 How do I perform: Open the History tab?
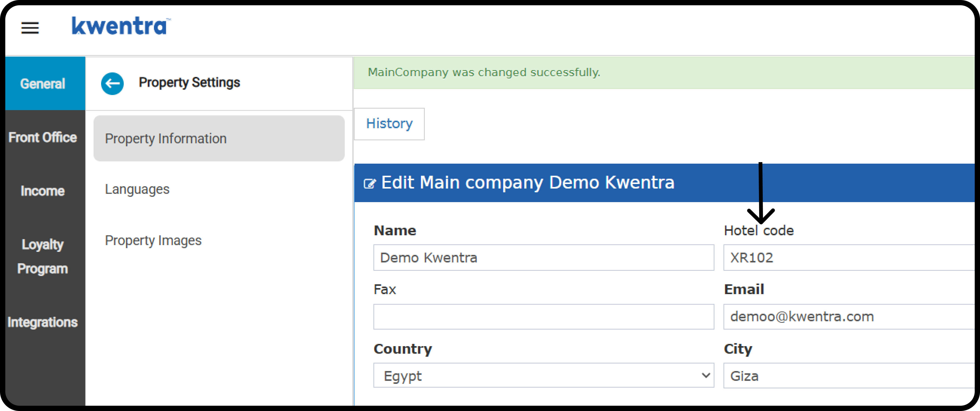pyautogui.click(x=389, y=124)
